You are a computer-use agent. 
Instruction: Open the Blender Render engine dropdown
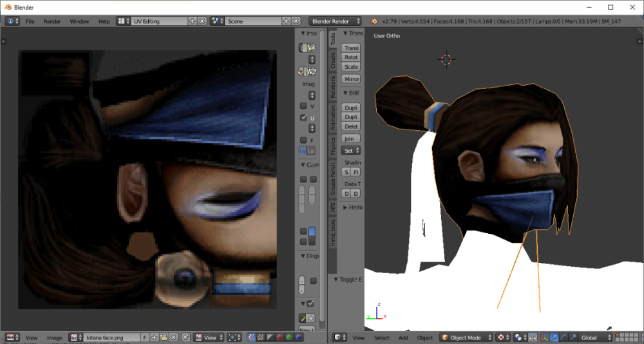coord(335,21)
